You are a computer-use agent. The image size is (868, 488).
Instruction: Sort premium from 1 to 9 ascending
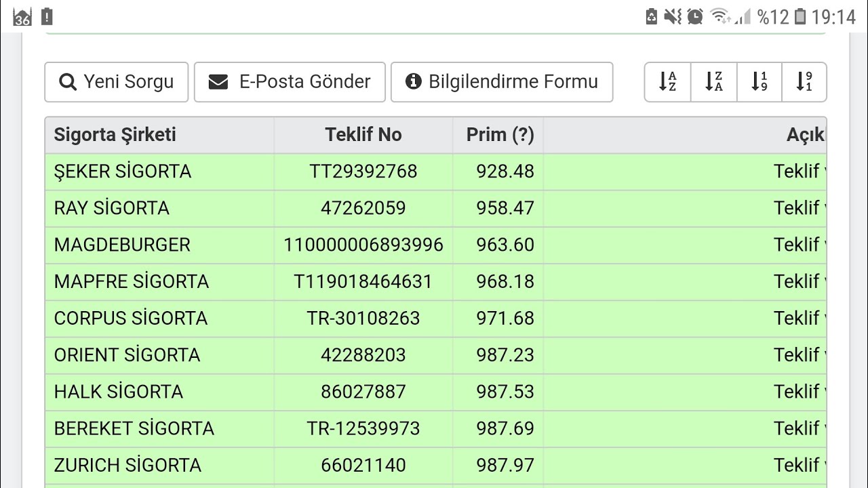[x=759, y=82]
